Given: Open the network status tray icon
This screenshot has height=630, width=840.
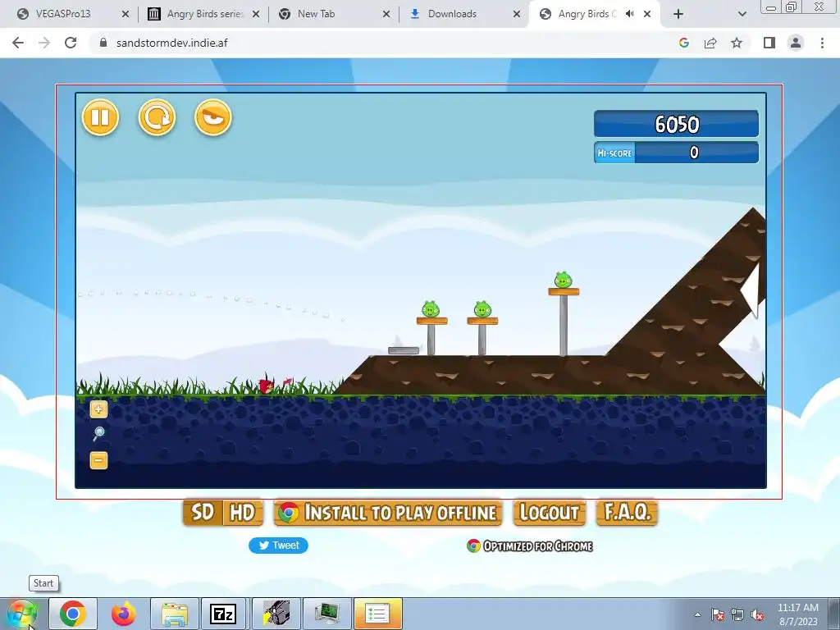Looking at the screenshot, I should point(737,614).
